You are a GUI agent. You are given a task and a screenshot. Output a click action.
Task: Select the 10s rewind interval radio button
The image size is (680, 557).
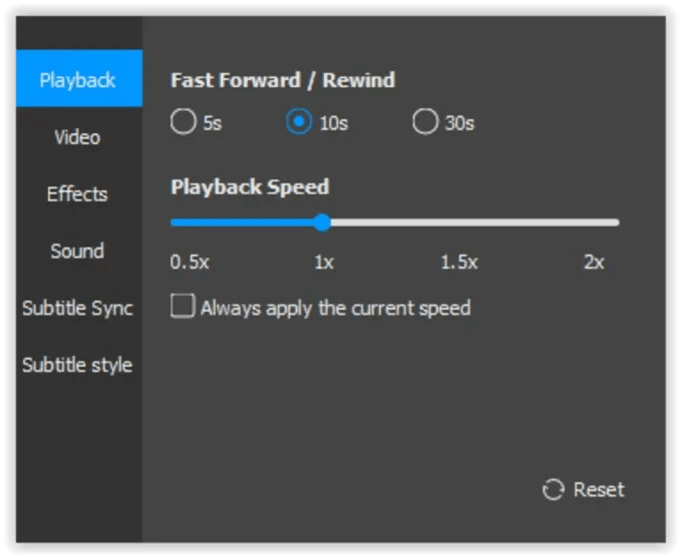pyautogui.click(x=299, y=121)
